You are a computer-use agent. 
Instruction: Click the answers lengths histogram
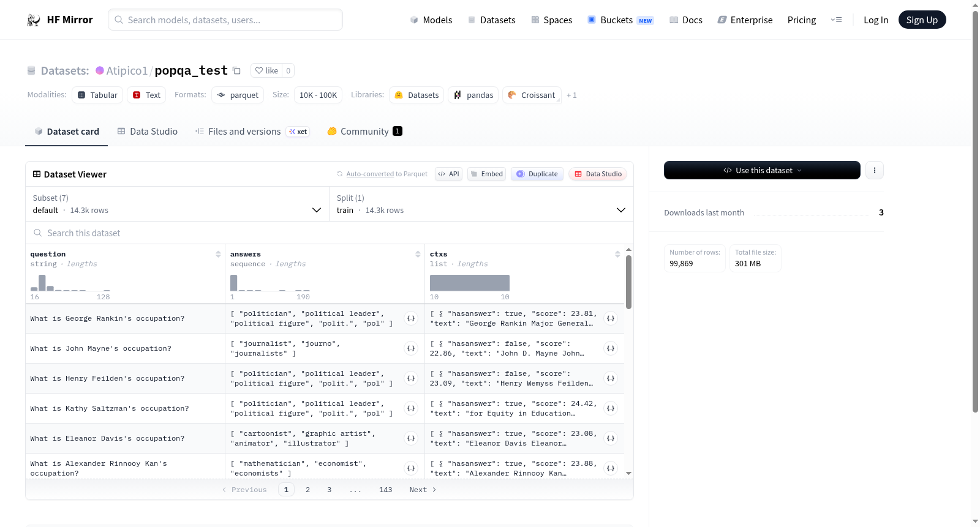pos(269,283)
